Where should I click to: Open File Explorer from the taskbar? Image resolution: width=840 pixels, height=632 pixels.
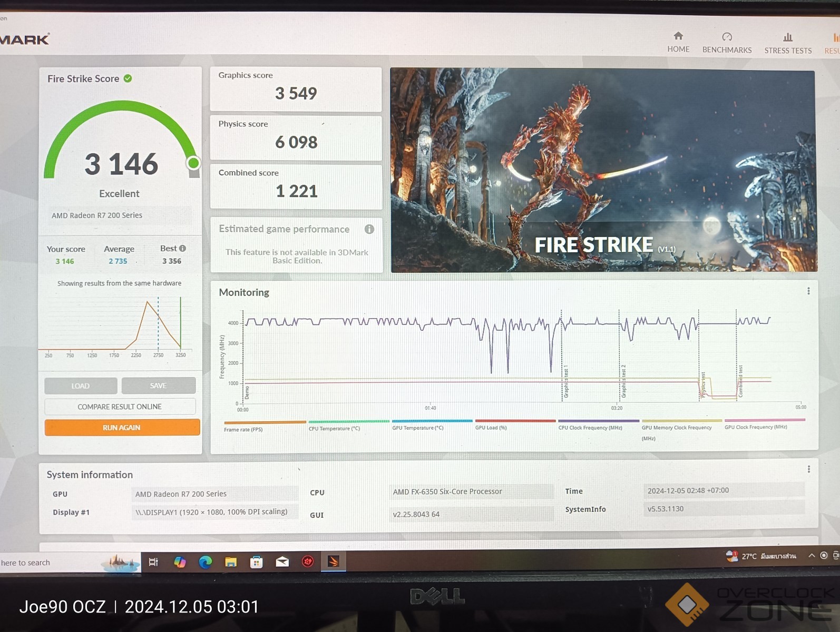click(x=231, y=562)
